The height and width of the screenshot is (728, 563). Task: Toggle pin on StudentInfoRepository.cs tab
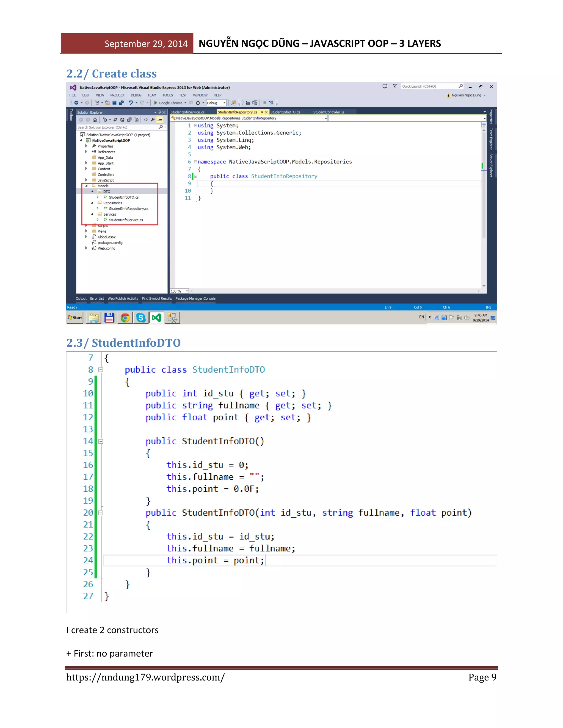coord(262,112)
